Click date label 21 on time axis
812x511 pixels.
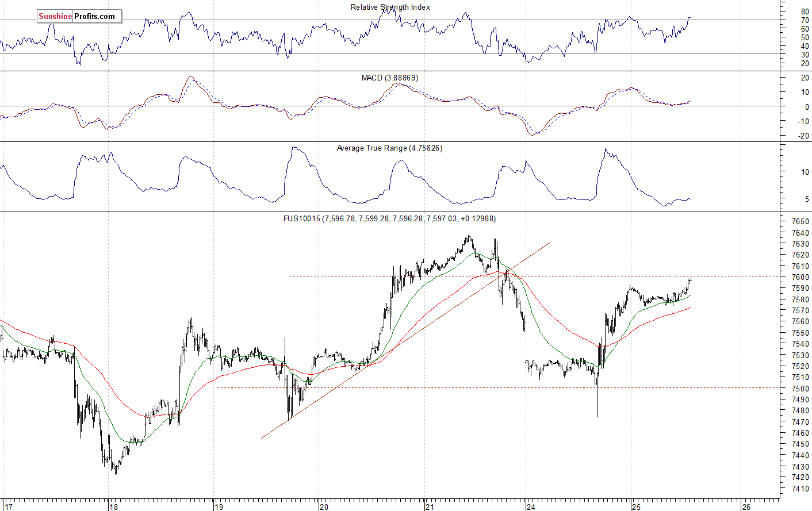coord(430,507)
